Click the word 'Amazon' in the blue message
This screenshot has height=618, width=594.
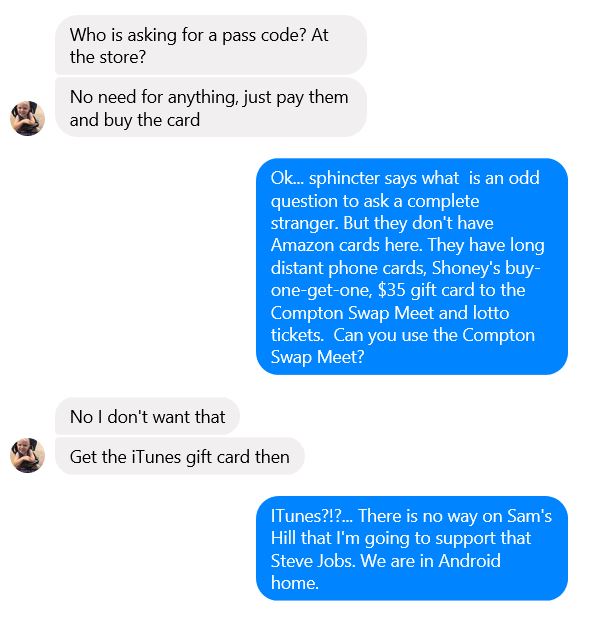(302, 245)
